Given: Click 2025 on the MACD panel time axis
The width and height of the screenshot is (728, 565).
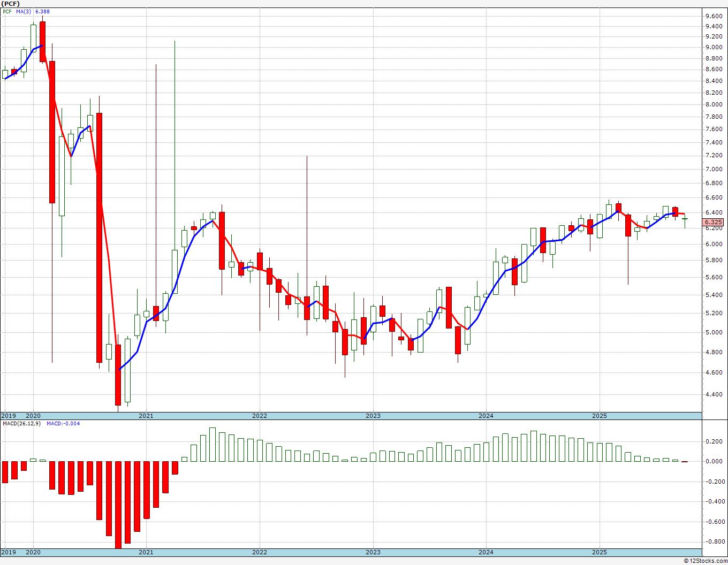Looking at the screenshot, I should click(x=600, y=552).
